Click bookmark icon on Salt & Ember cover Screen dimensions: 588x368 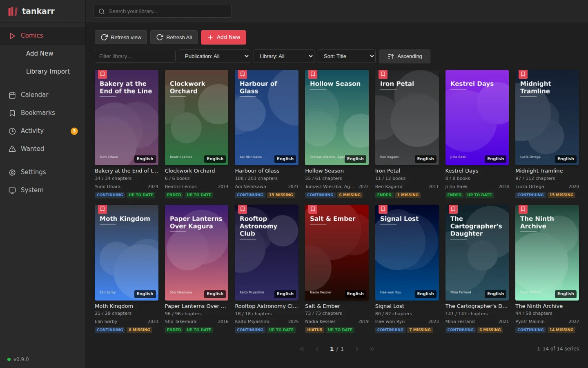coord(313,209)
